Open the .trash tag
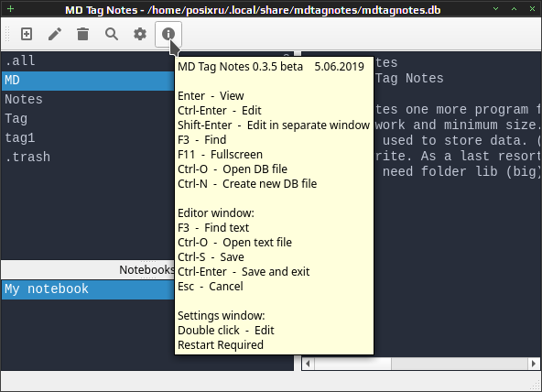542x392 pixels. click(88, 158)
